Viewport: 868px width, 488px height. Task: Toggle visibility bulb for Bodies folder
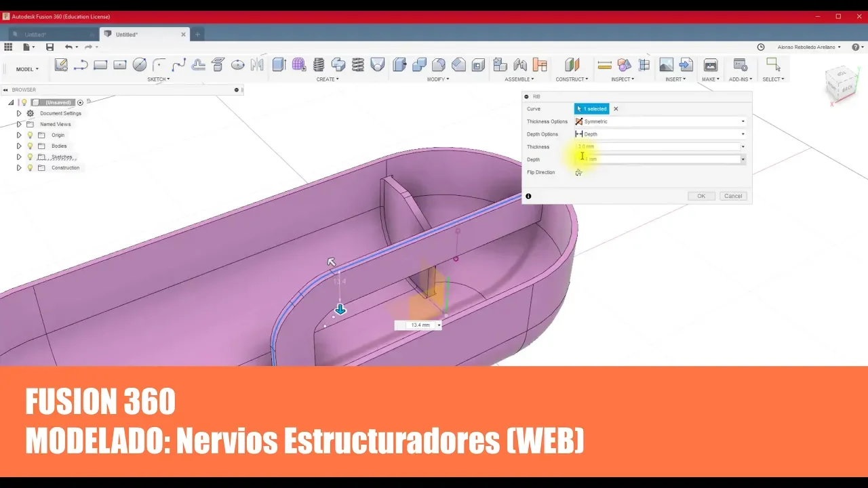pyautogui.click(x=30, y=146)
